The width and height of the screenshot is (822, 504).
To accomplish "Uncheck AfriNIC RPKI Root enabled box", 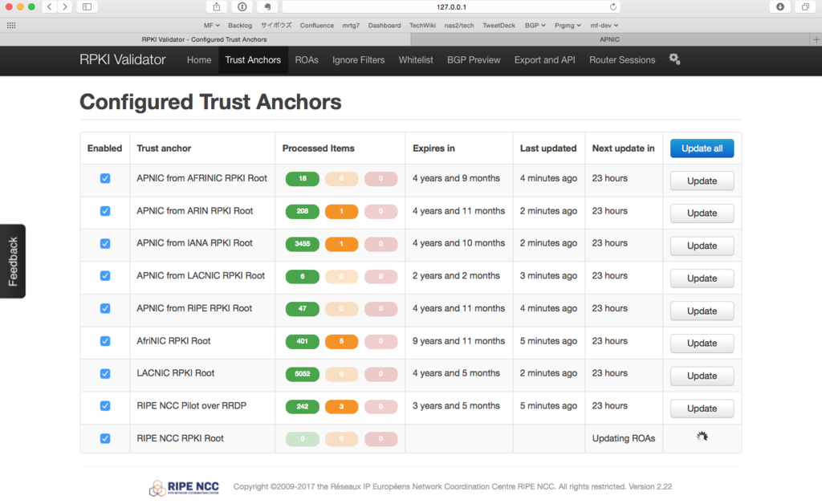I will (105, 340).
